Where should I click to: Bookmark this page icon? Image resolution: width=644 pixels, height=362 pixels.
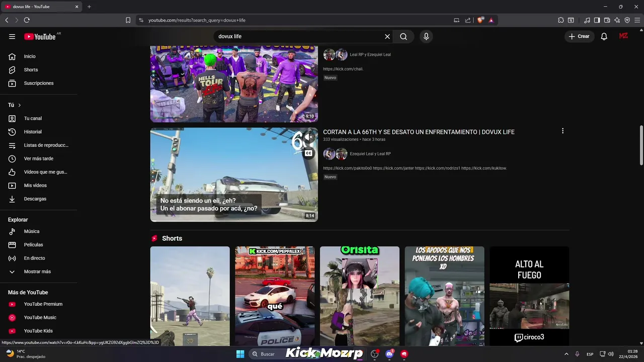point(128,20)
